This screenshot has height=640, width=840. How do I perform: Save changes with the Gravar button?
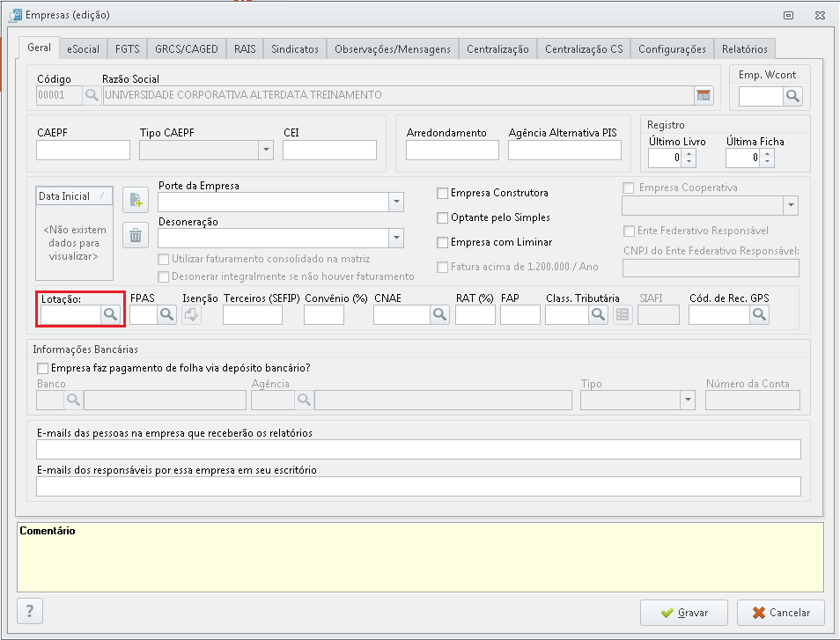684,613
